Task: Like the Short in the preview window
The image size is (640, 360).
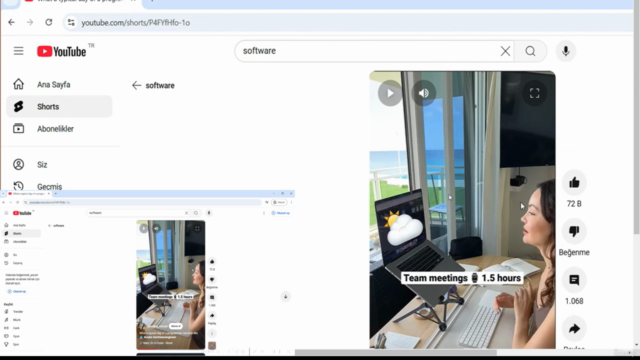Action: click(212, 262)
